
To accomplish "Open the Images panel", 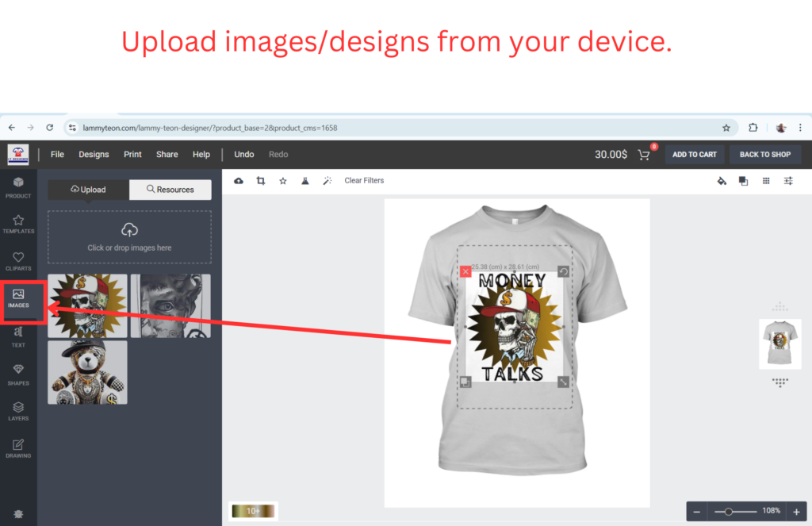I will pyautogui.click(x=18, y=299).
